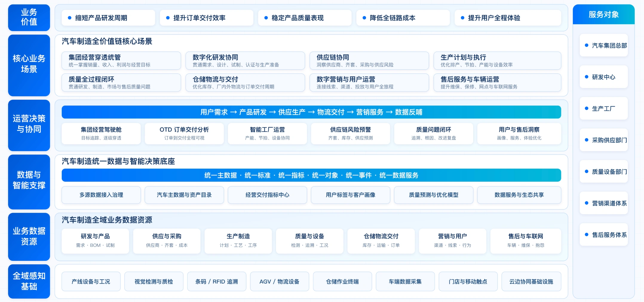Screen dimensions: 644x302
Task: Click the 业务价值 side label
Action: 29,18
